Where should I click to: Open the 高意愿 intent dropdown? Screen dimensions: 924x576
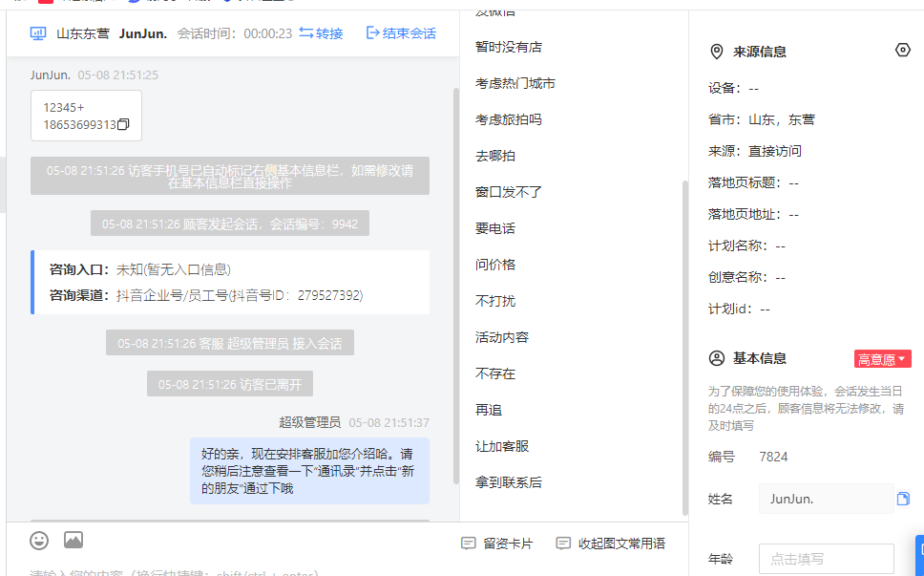click(882, 359)
